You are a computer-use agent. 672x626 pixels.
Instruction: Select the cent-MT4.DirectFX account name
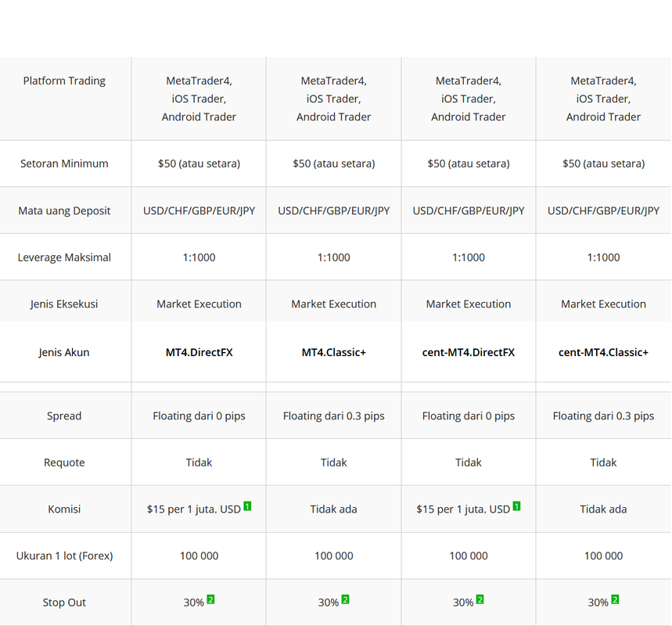[x=468, y=352]
